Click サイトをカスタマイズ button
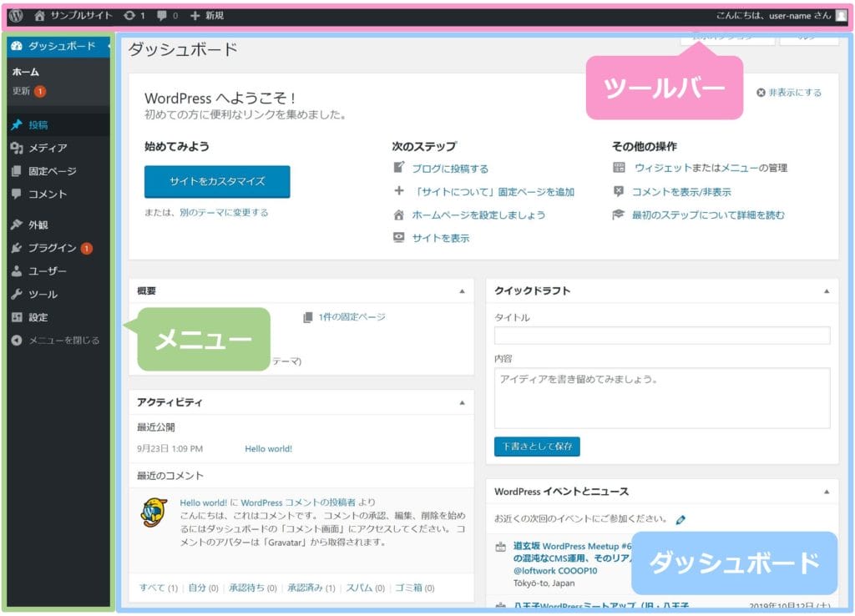 click(x=217, y=181)
